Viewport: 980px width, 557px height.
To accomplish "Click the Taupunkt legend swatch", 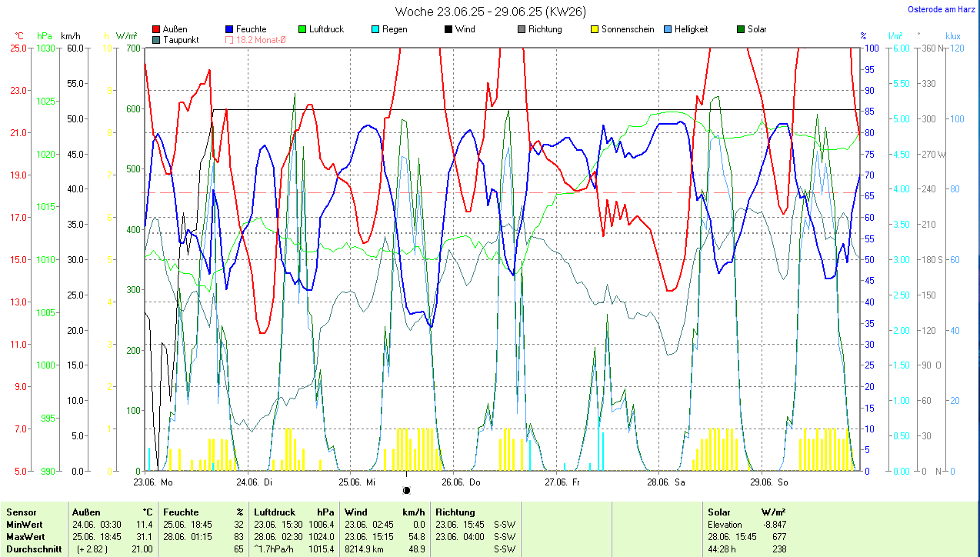I will pyautogui.click(x=157, y=40).
